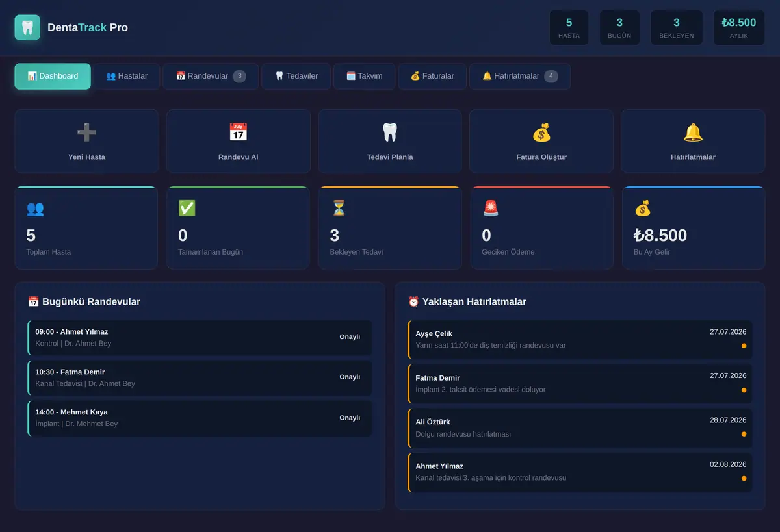Click the tooth icon on Tedavi Planla

pos(389,133)
